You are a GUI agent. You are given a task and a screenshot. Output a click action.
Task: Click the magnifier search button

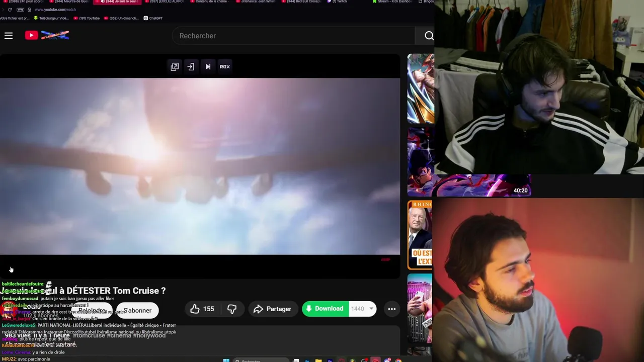(428, 36)
